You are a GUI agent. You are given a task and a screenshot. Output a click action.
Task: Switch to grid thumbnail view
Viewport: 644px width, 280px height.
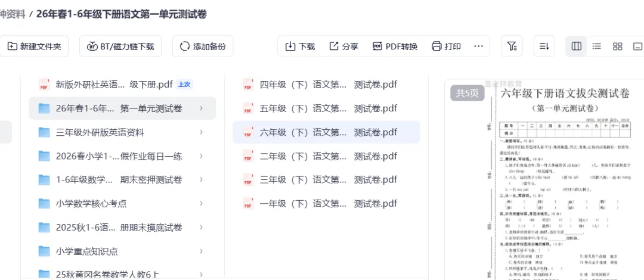point(618,46)
